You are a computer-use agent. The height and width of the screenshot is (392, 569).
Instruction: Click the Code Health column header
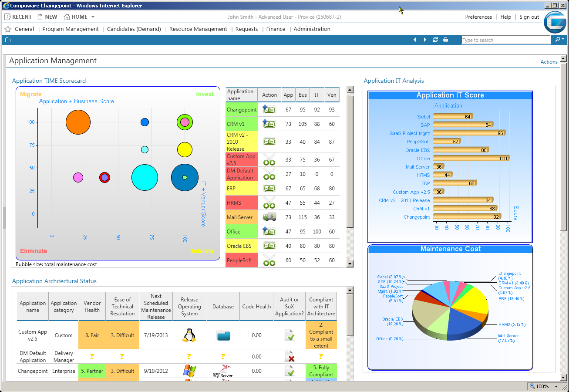(257, 307)
